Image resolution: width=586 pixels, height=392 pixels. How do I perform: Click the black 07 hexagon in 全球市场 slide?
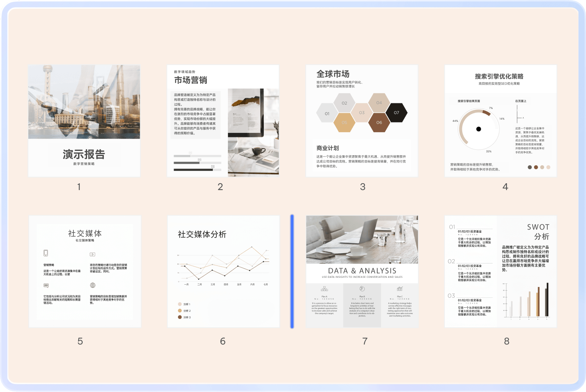396,113
